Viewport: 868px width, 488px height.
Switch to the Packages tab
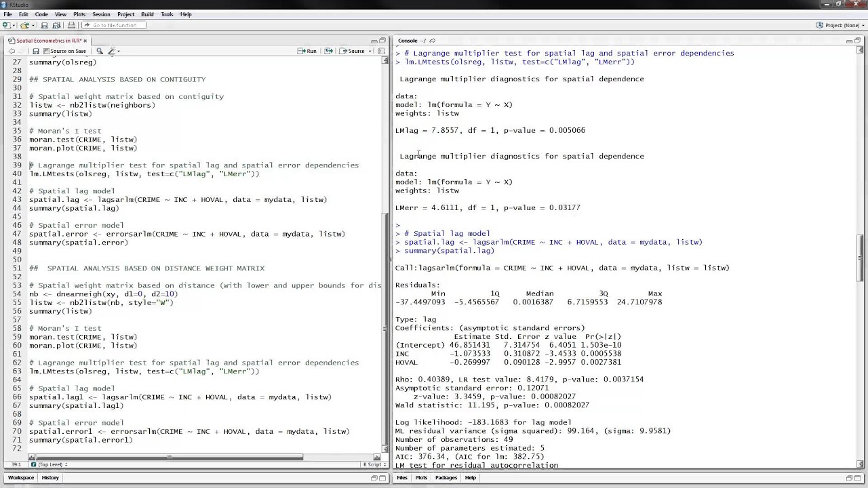click(446, 478)
